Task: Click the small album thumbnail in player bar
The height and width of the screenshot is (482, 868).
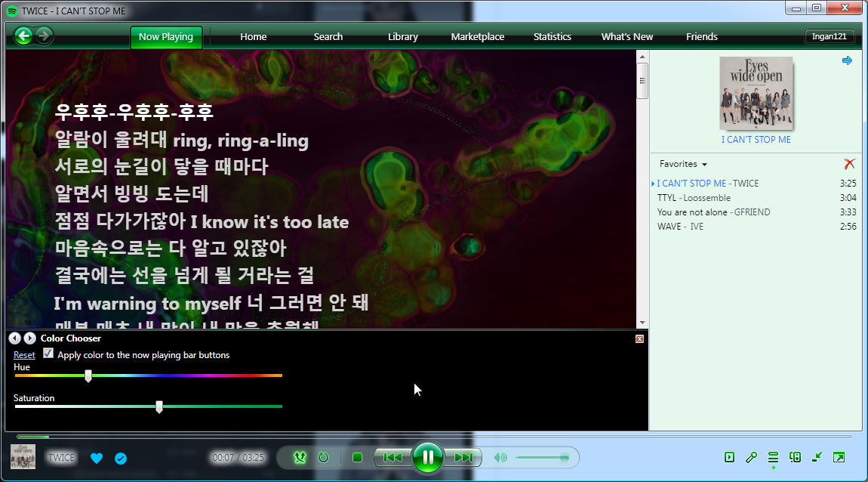Action: (23, 457)
